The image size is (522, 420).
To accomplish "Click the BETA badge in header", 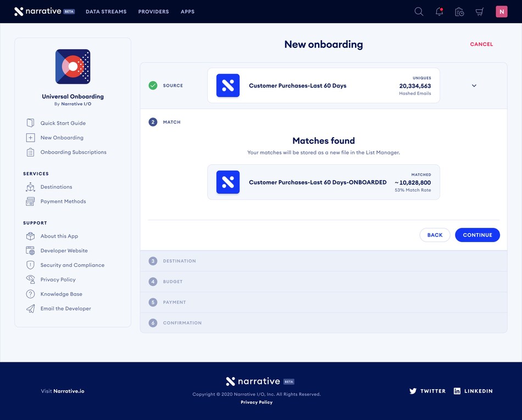I will pos(69,12).
